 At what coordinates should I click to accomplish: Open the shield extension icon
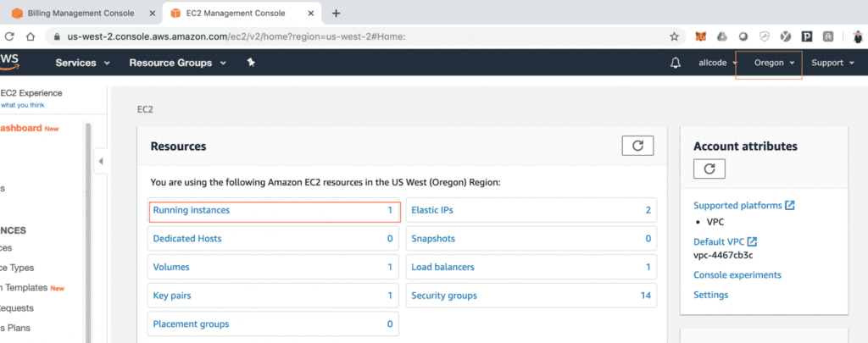click(765, 36)
